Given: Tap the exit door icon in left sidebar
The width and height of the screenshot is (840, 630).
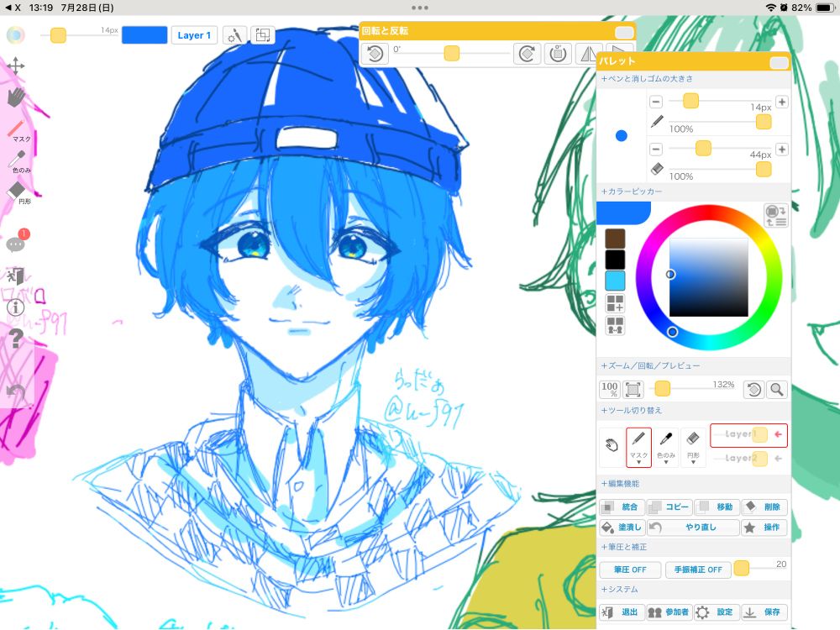Looking at the screenshot, I should (15, 276).
